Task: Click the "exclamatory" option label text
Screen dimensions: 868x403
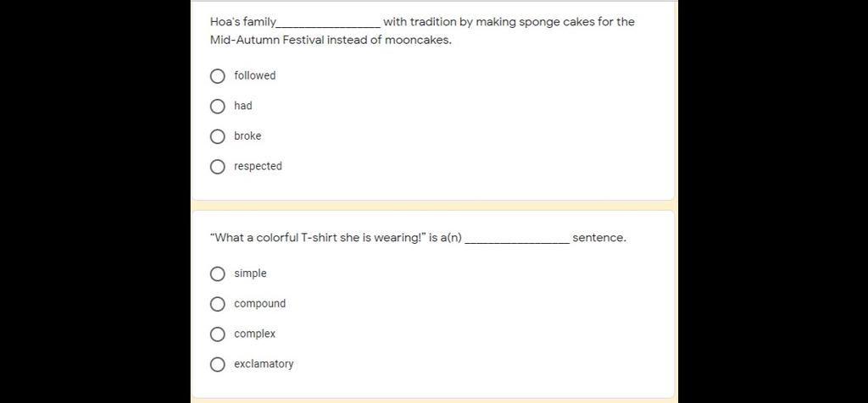Action: coord(264,364)
